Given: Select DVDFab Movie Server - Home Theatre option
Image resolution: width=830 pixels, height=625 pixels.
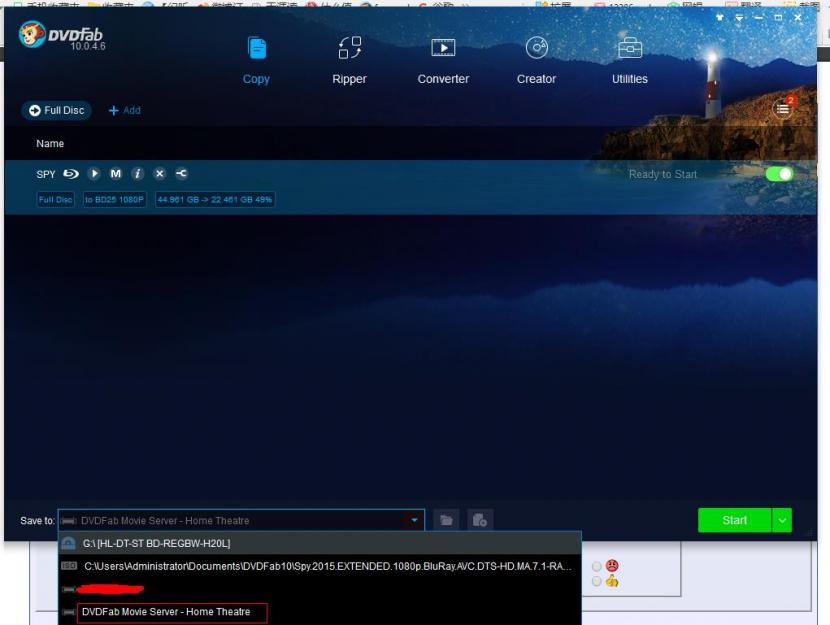Looking at the screenshot, I should [320, 612].
